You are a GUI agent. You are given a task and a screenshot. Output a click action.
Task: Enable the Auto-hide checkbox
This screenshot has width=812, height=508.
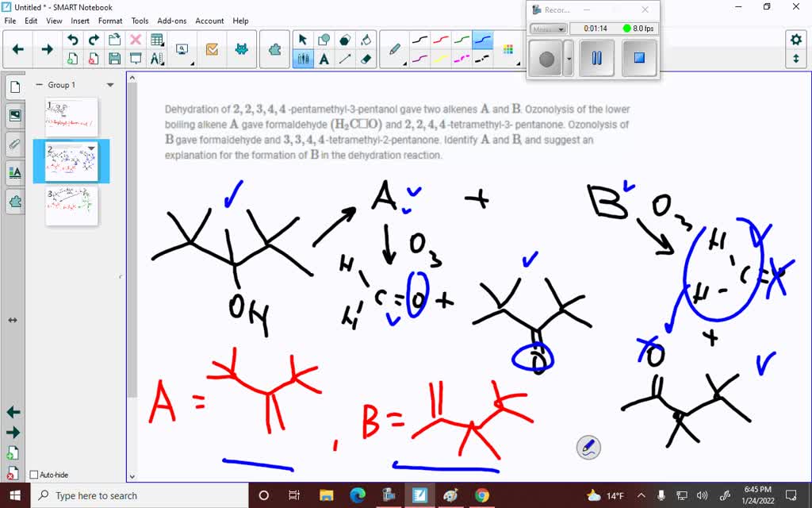pos(34,474)
